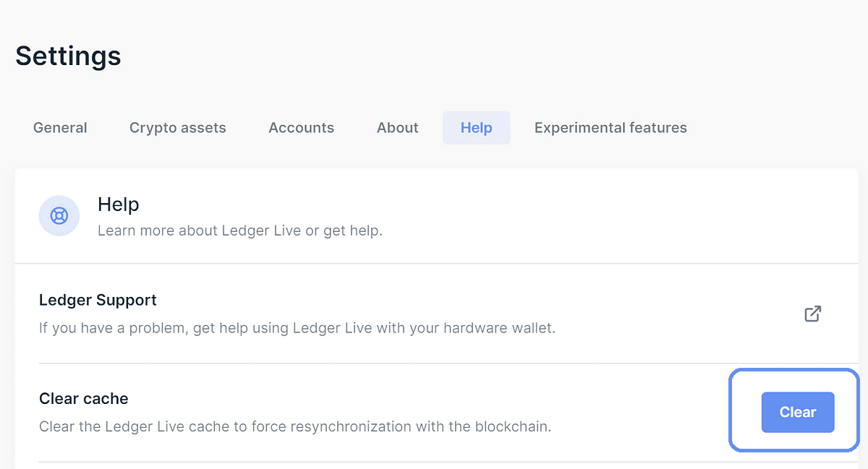Open Ledger Support via external link icon
The height and width of the screenshot is (469, 868).
point(812,314)
